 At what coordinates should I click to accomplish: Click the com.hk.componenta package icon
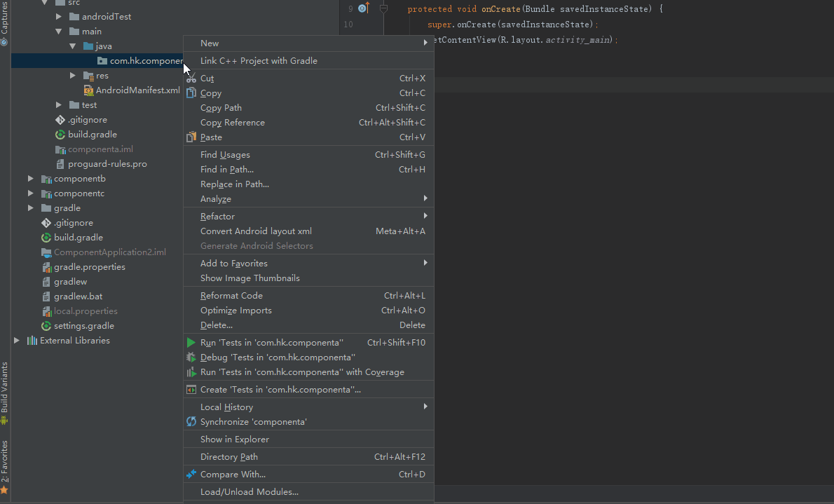pos(102,61)
